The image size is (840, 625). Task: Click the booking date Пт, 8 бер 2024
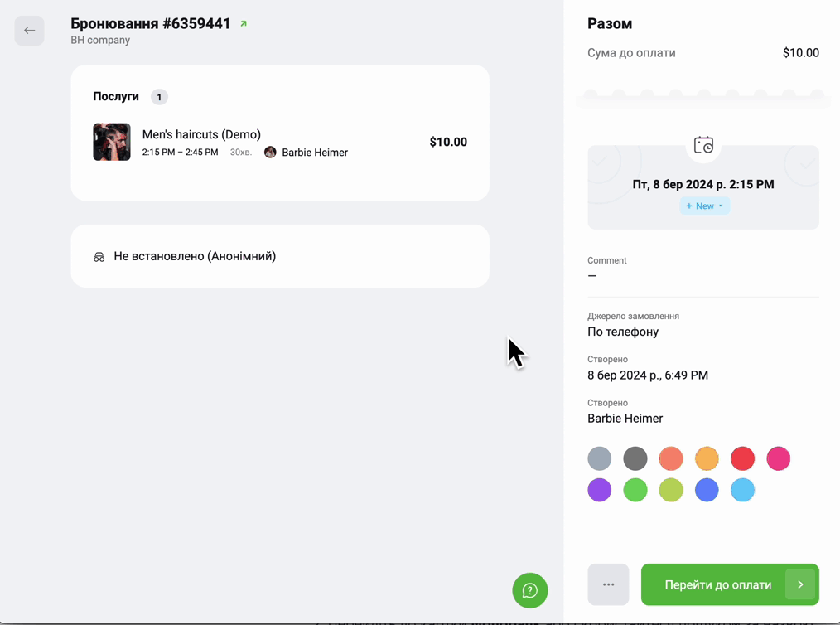tap(702, 184)
